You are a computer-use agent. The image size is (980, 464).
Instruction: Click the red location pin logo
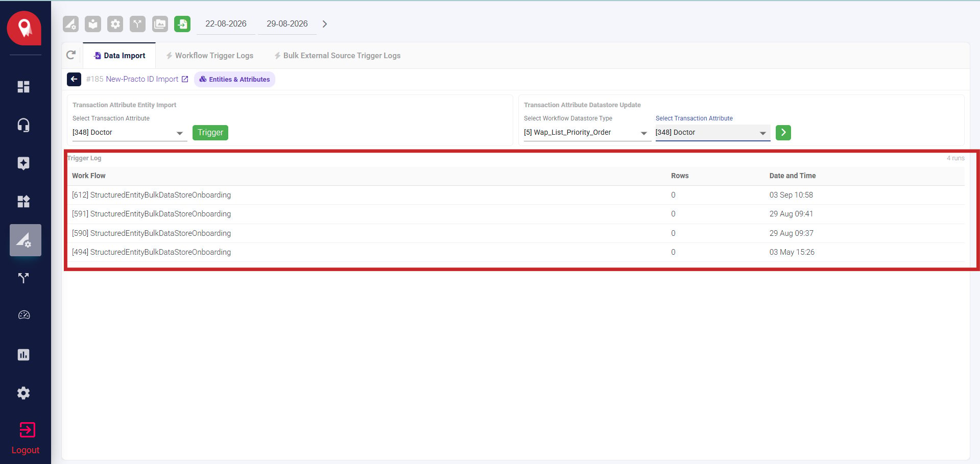click(x=24, y=29)
